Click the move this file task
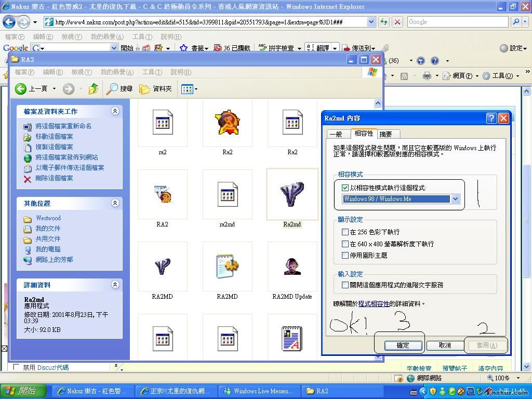Screen dimensions: 532x399 [48, 137]
